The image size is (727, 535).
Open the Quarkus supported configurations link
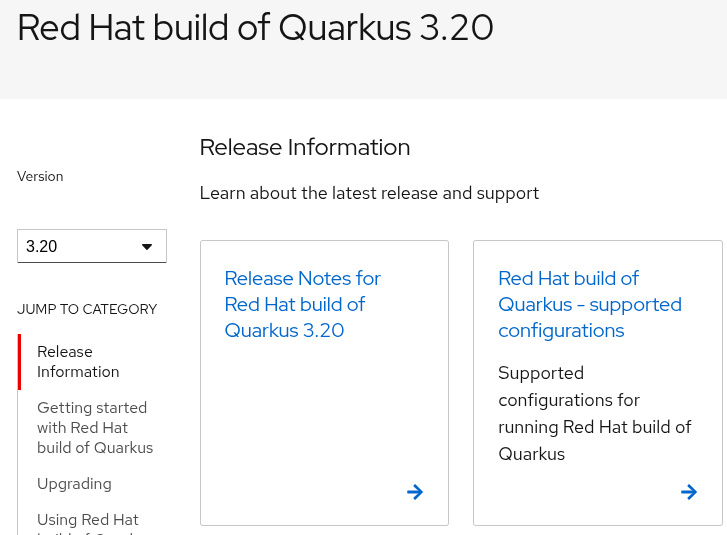click(x=589, y=304)
